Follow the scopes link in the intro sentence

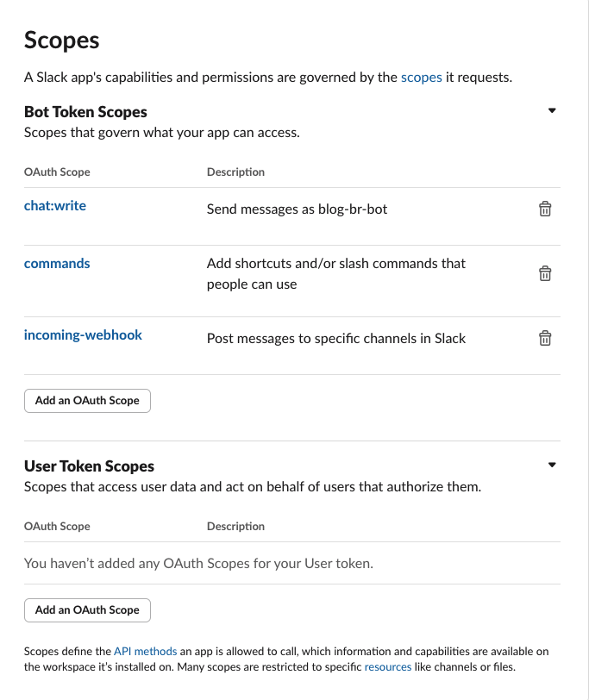tap(422, 77)
